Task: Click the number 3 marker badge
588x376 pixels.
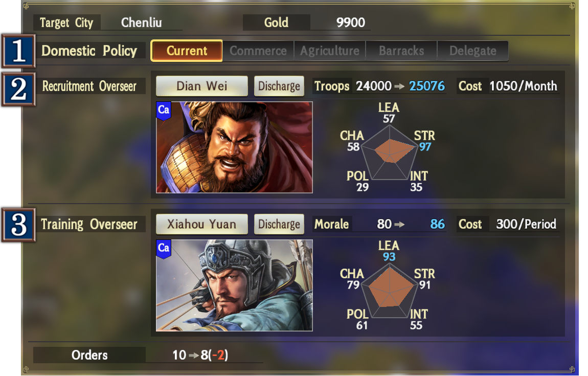Action: (18, 225)
